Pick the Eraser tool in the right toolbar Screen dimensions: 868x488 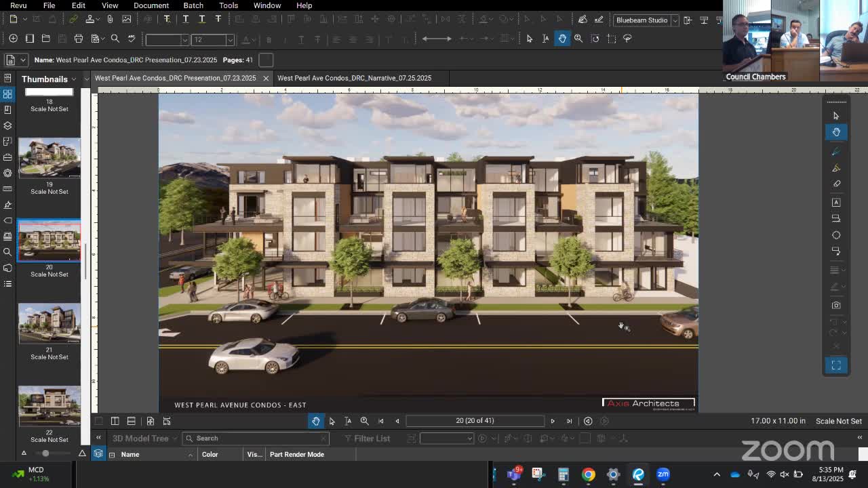(x=836, y=184)
